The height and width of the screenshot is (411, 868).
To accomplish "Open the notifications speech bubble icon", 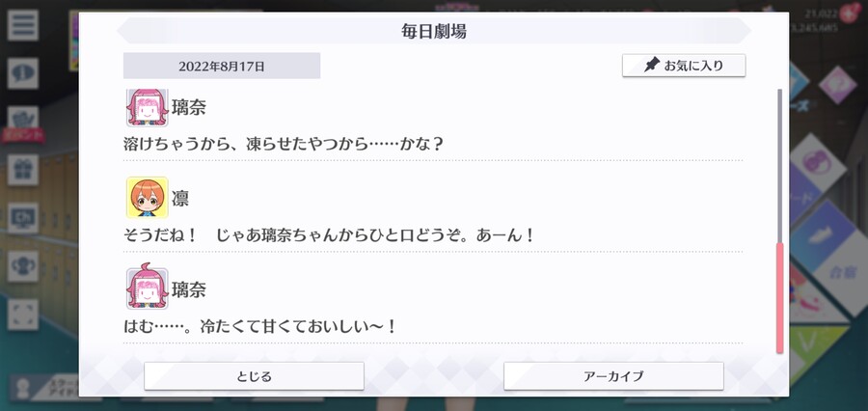I will [23, 73].
